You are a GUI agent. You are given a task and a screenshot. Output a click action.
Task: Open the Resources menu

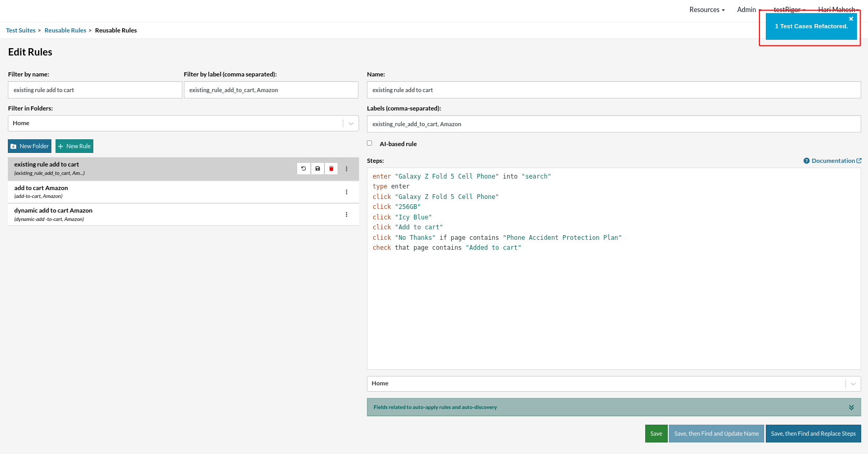pyautogui.click(x=707, y=10)
